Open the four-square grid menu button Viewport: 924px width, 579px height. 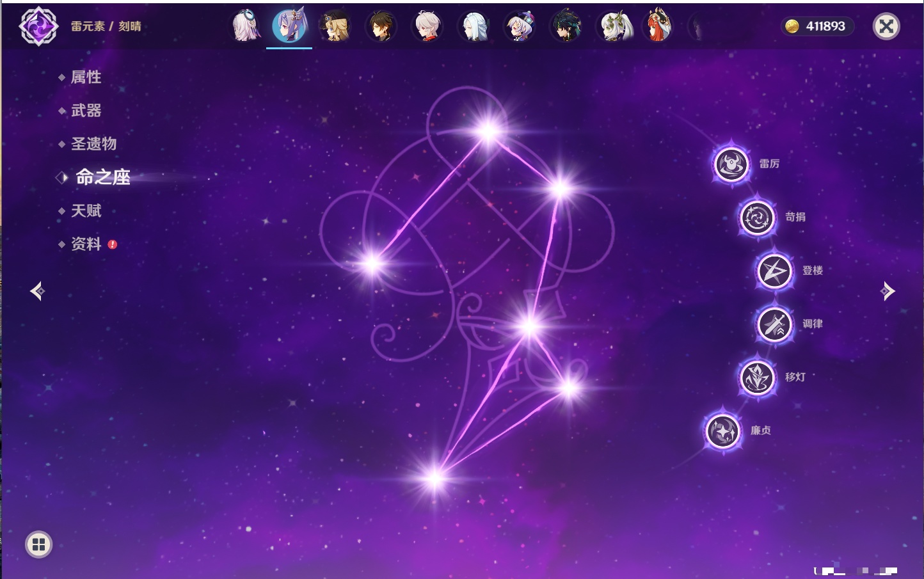click(38, 544)
